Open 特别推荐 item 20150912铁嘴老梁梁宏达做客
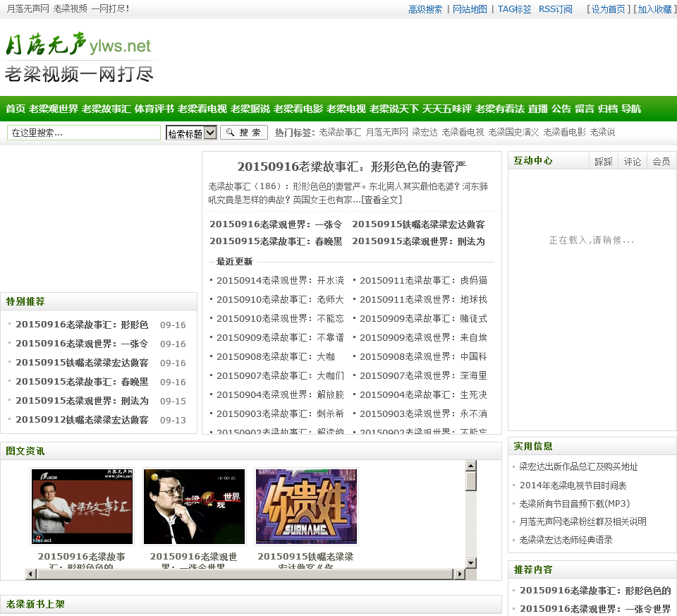This screenshot has height=616, width=677. [82, 420]
